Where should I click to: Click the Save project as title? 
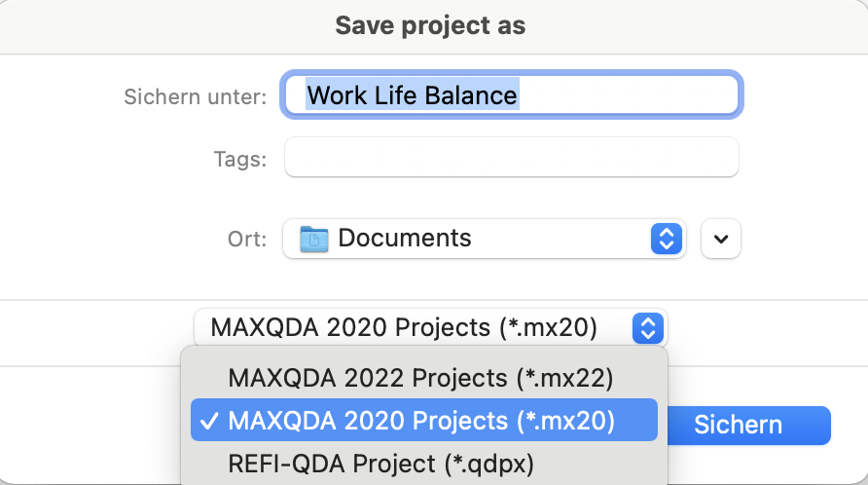pos(430,25)
